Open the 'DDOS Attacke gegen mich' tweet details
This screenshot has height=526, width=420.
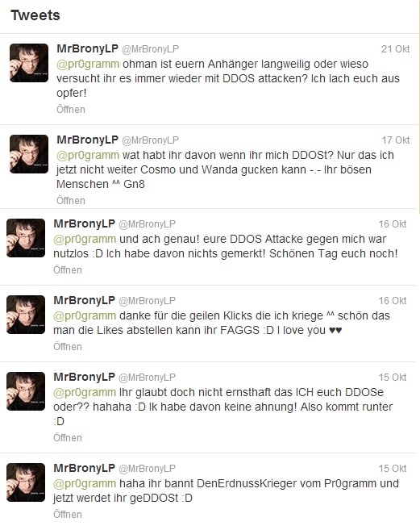(x=68, y=270)
